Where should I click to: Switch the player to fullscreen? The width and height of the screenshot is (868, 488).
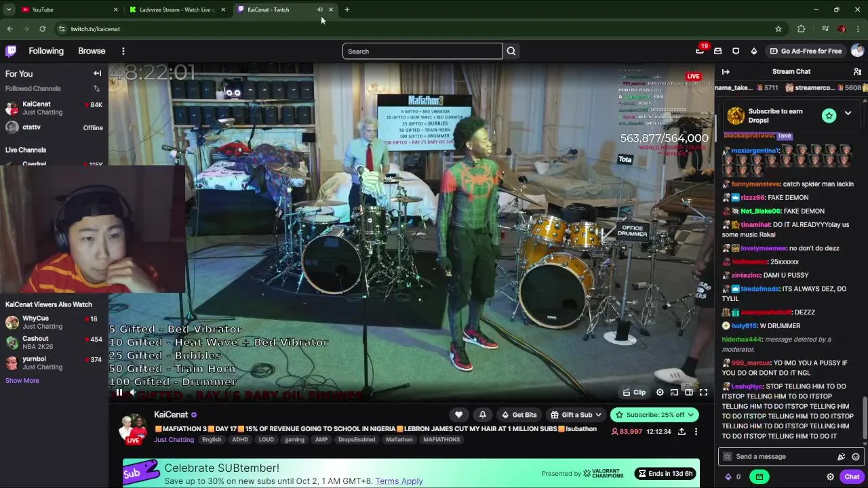(x=703, y=392)
